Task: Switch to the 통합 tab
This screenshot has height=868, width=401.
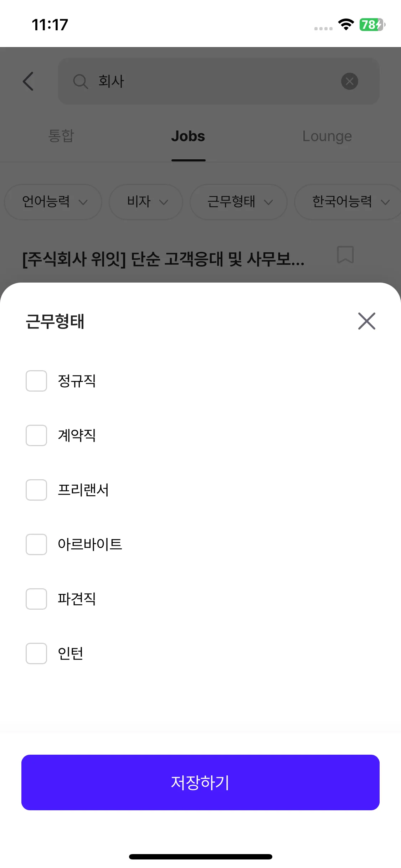Action: (61, 136)
